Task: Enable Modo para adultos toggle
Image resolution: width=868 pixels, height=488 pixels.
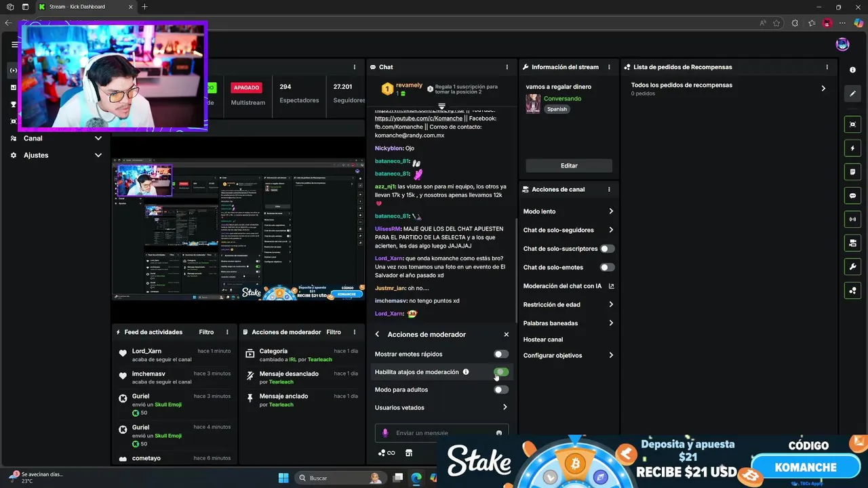Action: click(501, 390)
